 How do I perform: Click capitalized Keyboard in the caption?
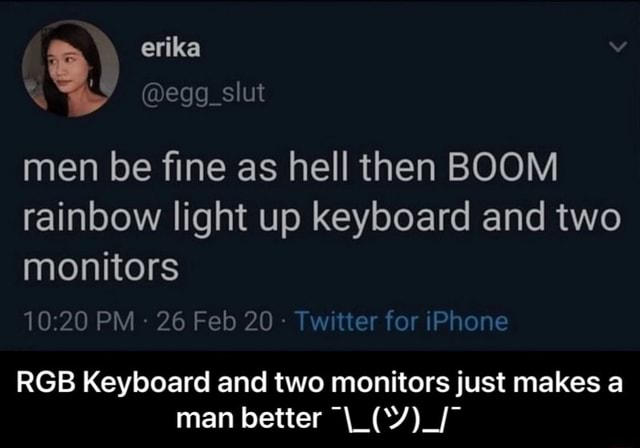tap(146, 384)
